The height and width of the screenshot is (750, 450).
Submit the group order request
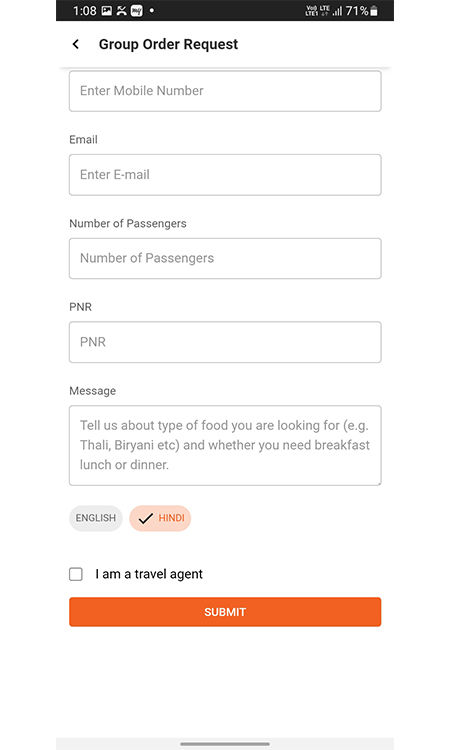(x=225, y=612)
